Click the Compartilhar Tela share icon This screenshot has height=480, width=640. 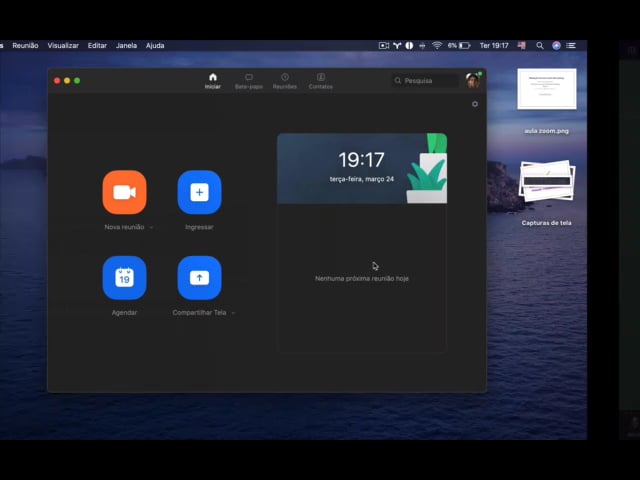(x=200, y=278)
